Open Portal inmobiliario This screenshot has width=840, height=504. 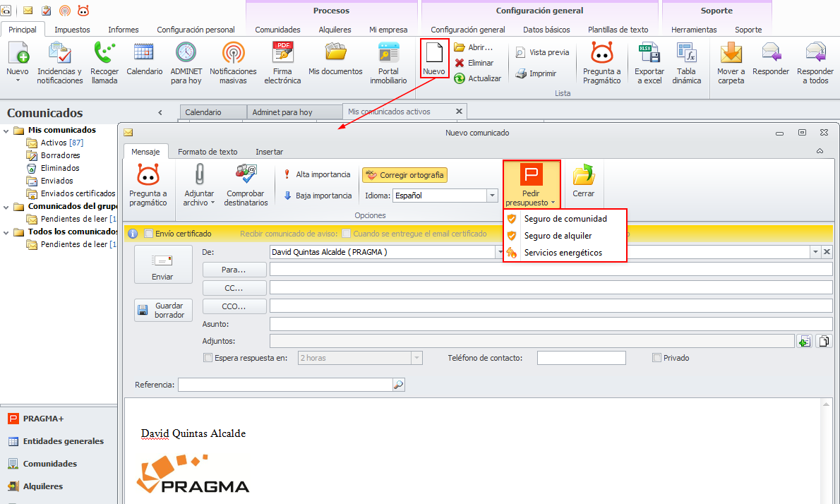388,64
